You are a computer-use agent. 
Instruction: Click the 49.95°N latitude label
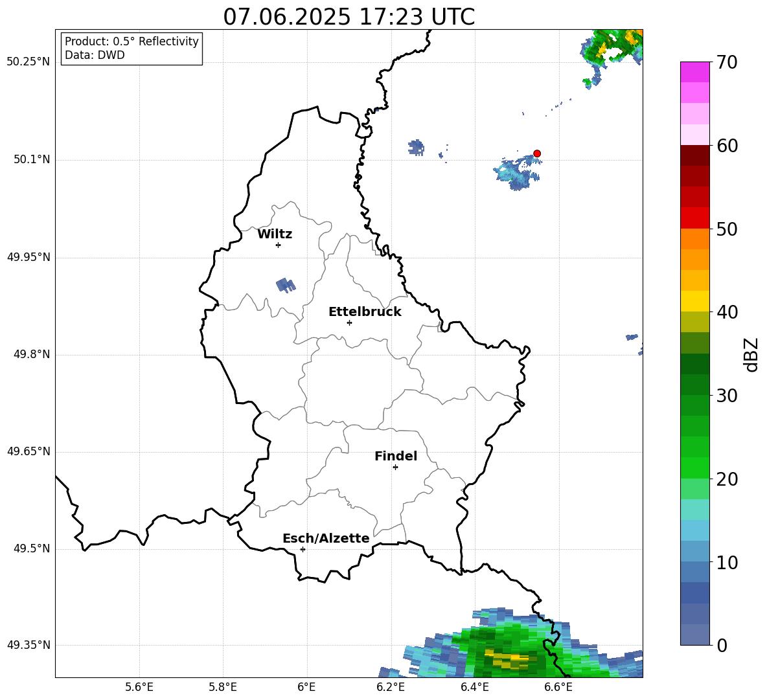tap(29, 257)
